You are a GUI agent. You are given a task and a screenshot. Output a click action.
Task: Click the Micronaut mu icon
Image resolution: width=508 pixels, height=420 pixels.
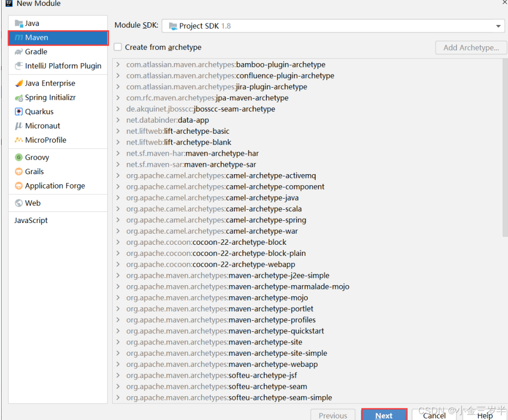click(x=19, y=126)
